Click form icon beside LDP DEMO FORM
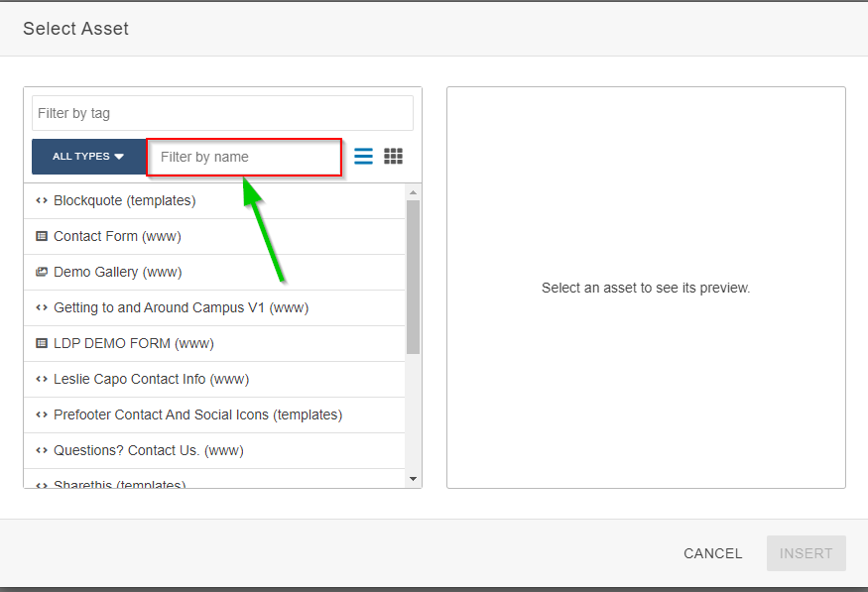Viewport: 868px width, 592px height. click(x=42, y=343)
